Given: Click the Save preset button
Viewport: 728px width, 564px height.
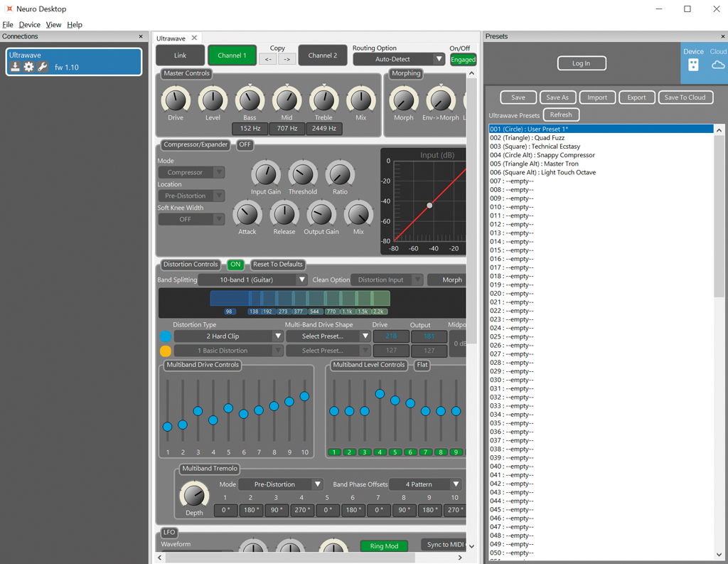Looking at the screenshot, I should click(x=518, y=97).
